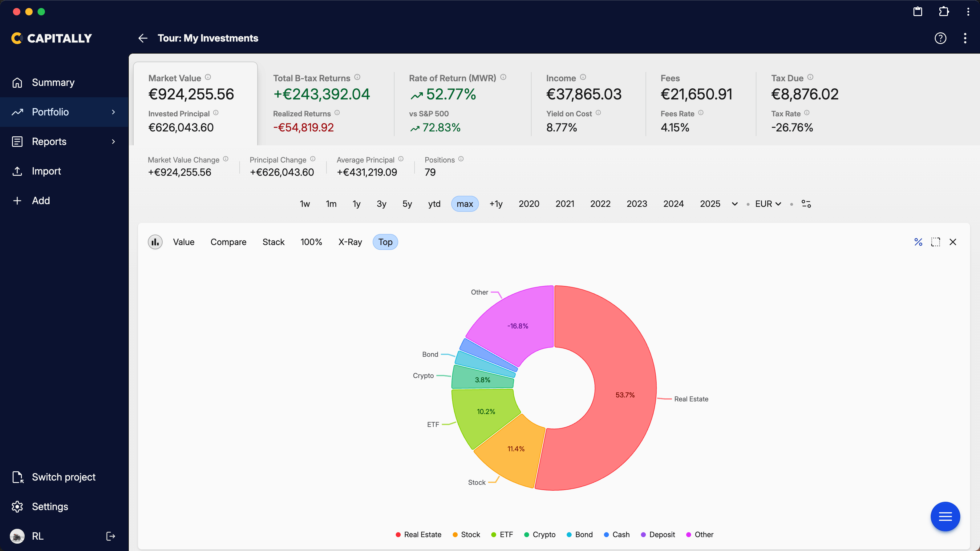The image size is (980, 551).
Task: Select the 1m time range
Action: tap(331, 204)
